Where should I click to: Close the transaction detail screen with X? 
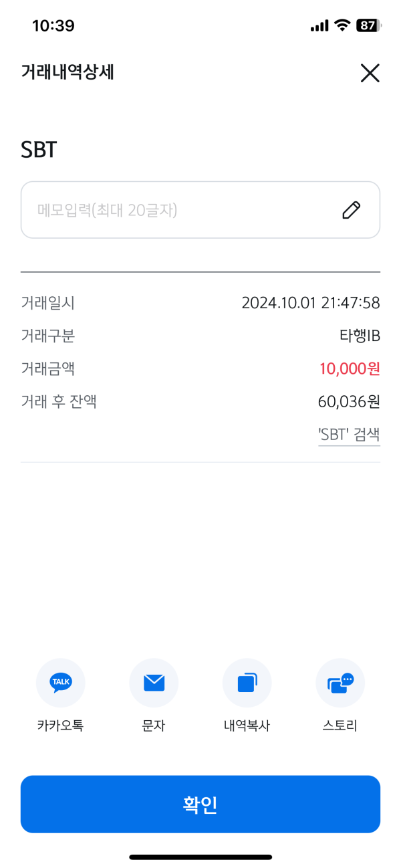pos(370,73)
